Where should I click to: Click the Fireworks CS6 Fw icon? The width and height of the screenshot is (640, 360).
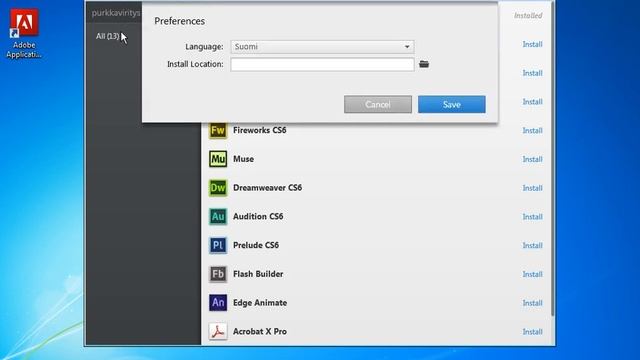click(218, 131)
